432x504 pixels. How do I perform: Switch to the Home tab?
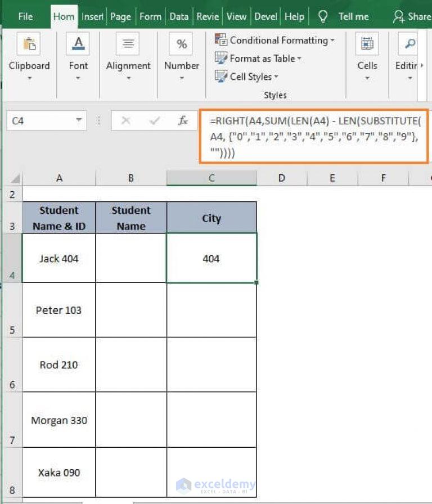point(64,16)
